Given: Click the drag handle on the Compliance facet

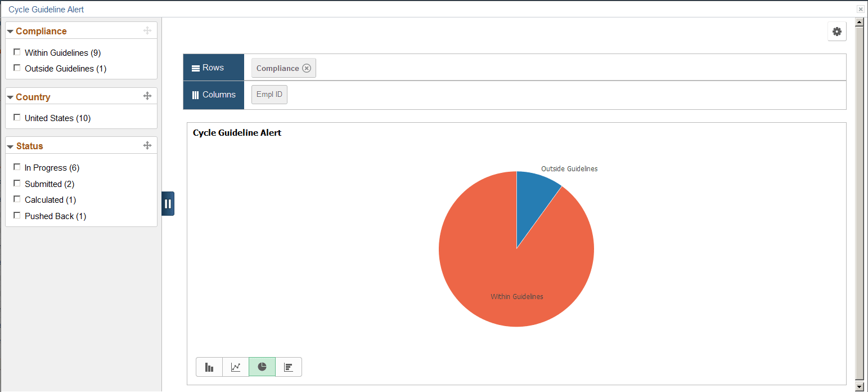Looking at the screenshot, I should [x=147, y=30].
